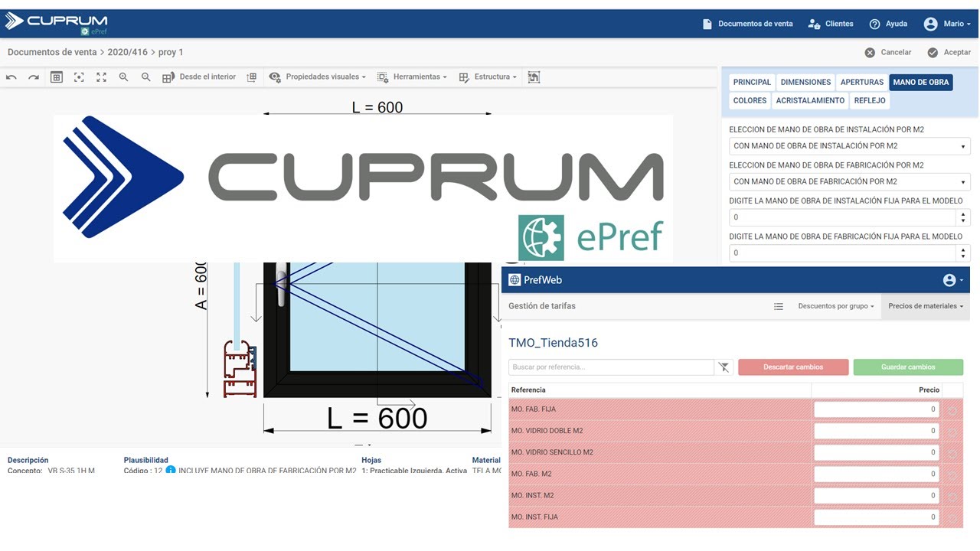Click the fixed installation labor input field
The height and width of the screenshot is (551, 980).
[x=842, y=217]
